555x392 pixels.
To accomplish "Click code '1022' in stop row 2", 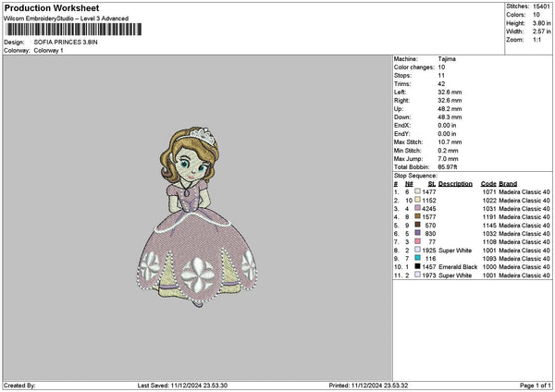I will click(x=489, y=201).
